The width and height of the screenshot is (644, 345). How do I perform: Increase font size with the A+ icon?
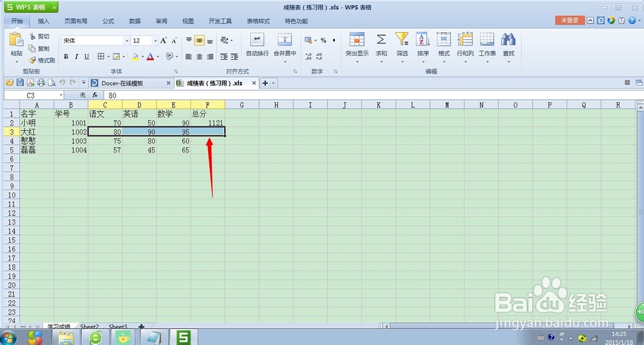(164, 41)
